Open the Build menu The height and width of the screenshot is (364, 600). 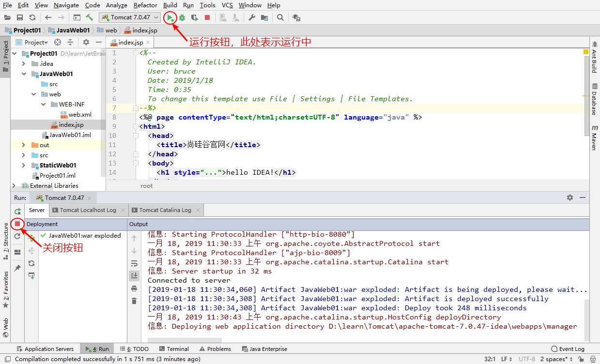[169, 5]
